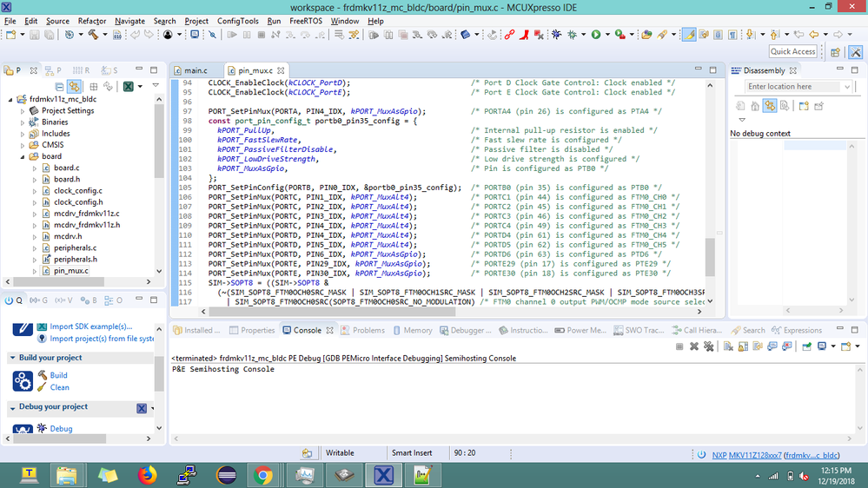
Task: Expand the CMSIS tree node
Action: [23, 145]
